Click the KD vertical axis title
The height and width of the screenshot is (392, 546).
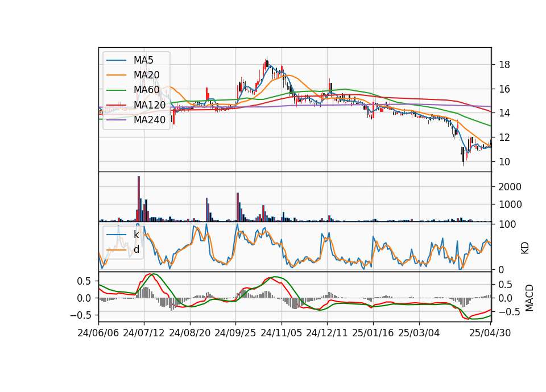click(525, 248)
